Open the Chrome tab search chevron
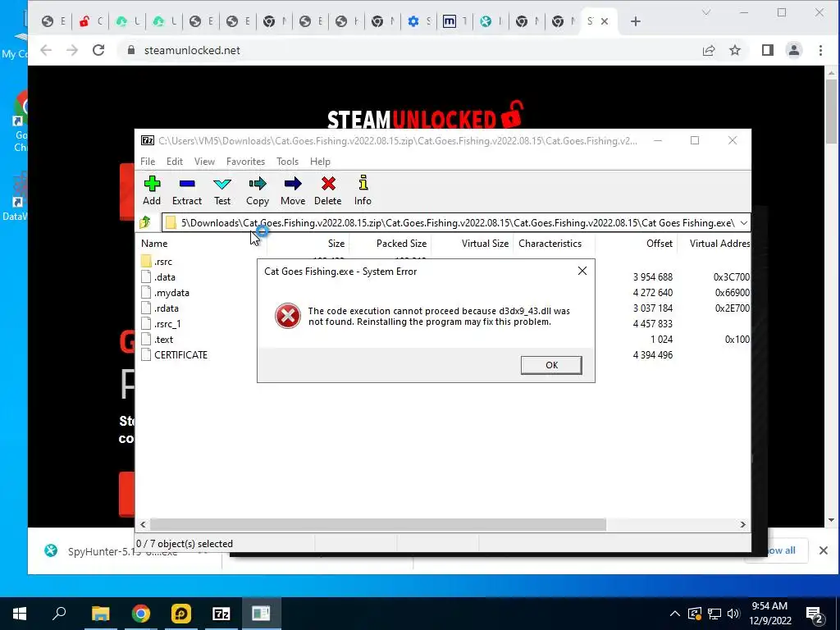The width and height of the screenshot is (840, 630). [706, 12]
